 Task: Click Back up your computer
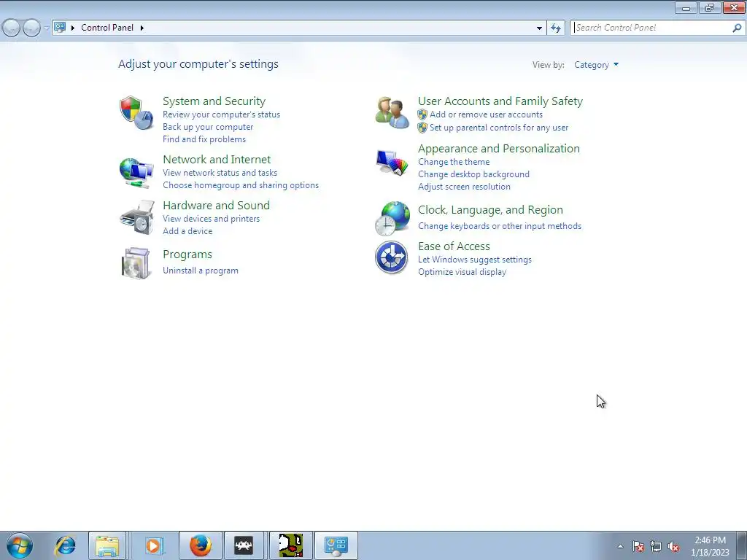pyautogui.click(x=208, y=127)
